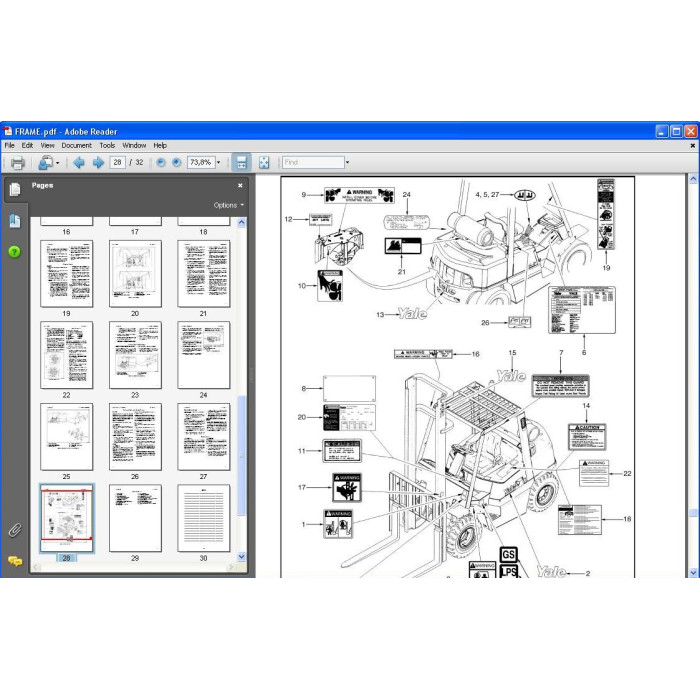The image size is (700, 700).
Task: Click the Adobe Reader title bar icon
Action: tap(8, 131)
